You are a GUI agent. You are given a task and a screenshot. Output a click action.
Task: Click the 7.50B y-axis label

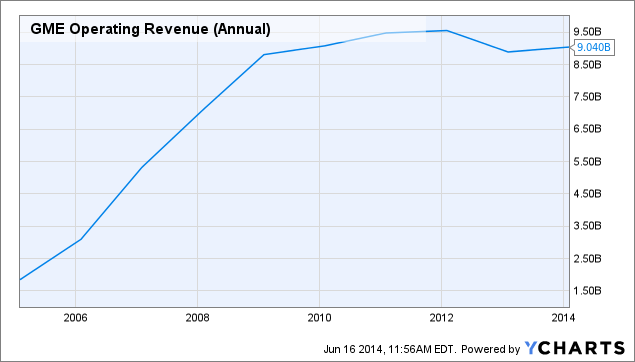tap(588, 97)
